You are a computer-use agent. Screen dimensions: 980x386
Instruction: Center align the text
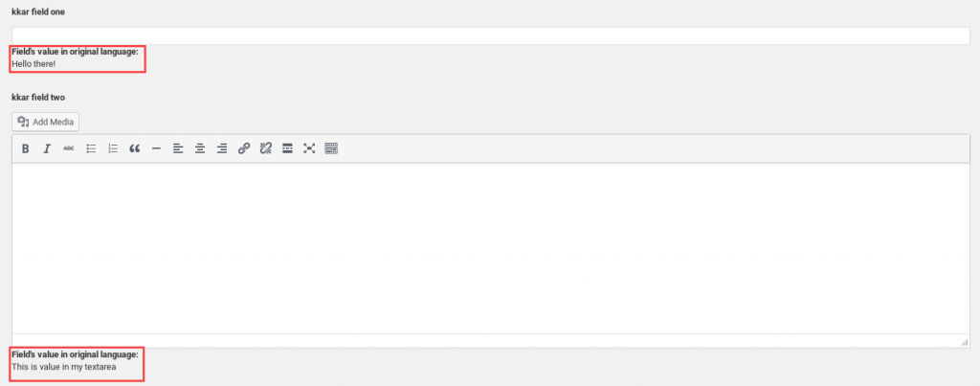click(200, 148)
